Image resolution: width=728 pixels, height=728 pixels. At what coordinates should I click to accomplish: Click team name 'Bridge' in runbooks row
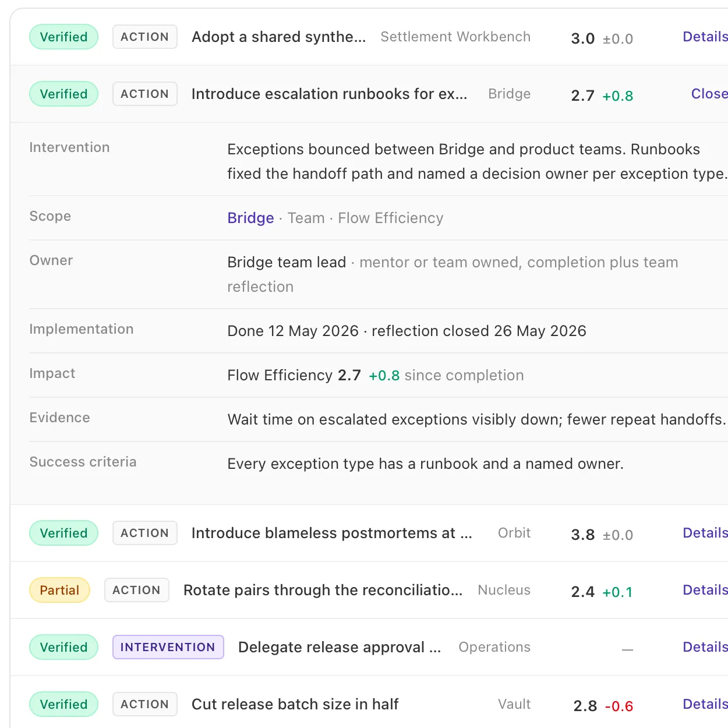coord(510,94)
